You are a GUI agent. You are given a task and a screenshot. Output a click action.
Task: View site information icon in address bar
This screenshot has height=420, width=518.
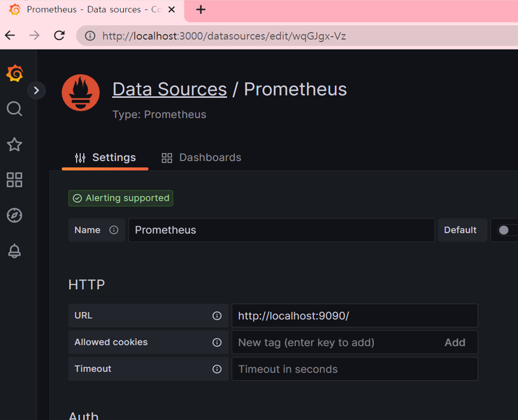(x=90, y=36)
